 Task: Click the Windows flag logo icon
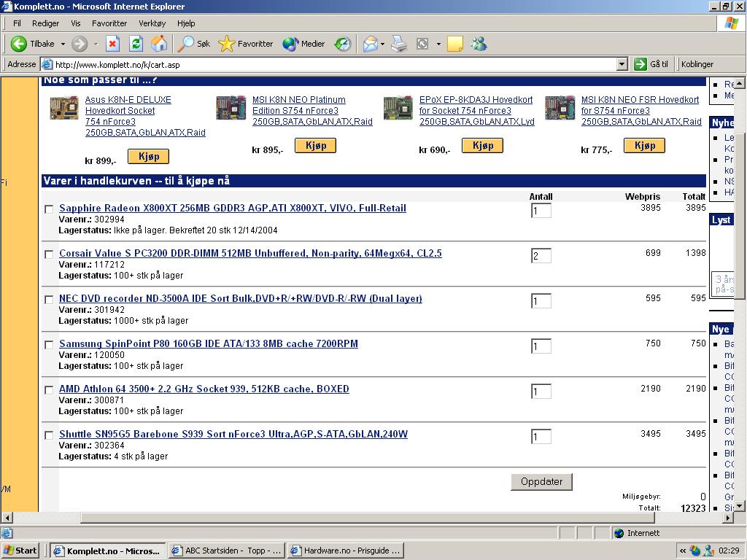[x=731, y=23]
